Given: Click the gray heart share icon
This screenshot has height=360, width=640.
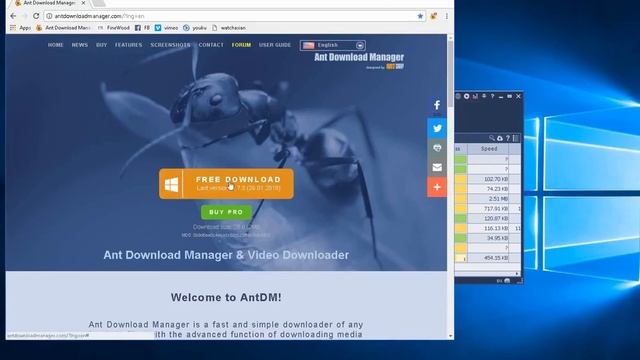Looking at the screenshot, I should tap(437, 148).
